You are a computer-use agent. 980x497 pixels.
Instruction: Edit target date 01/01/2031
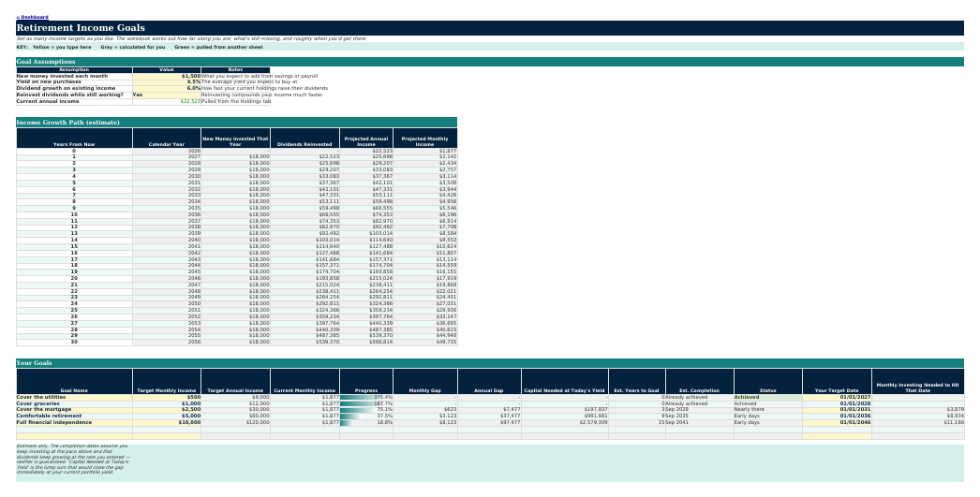(x=837, y=410)
